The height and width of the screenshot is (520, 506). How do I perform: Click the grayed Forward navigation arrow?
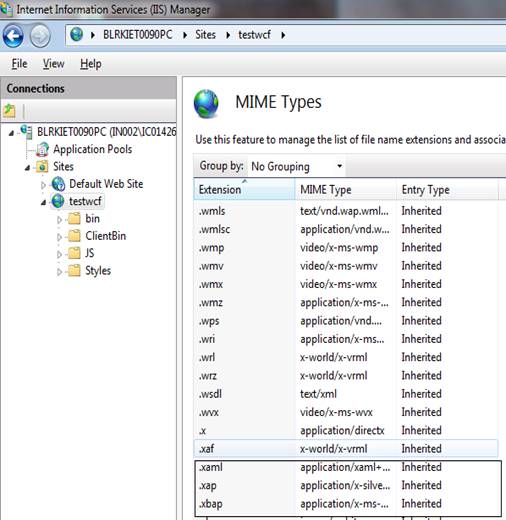[x=40, y=36]
